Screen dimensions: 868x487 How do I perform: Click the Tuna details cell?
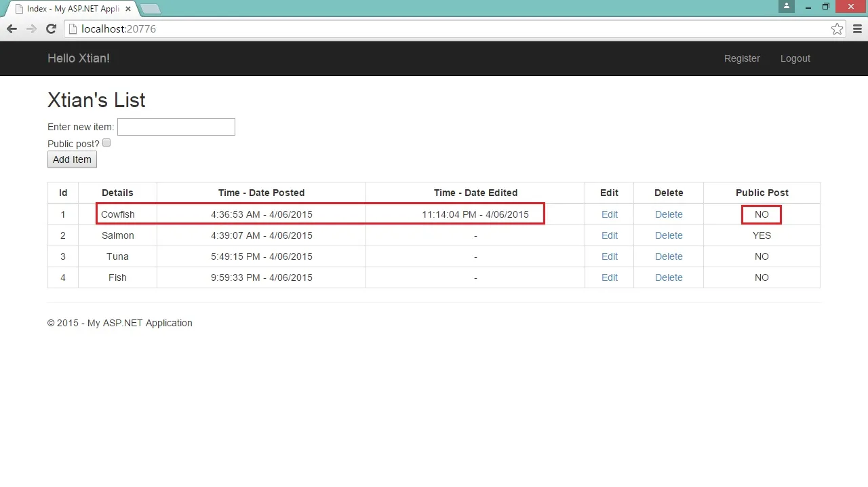coord(118,256)
